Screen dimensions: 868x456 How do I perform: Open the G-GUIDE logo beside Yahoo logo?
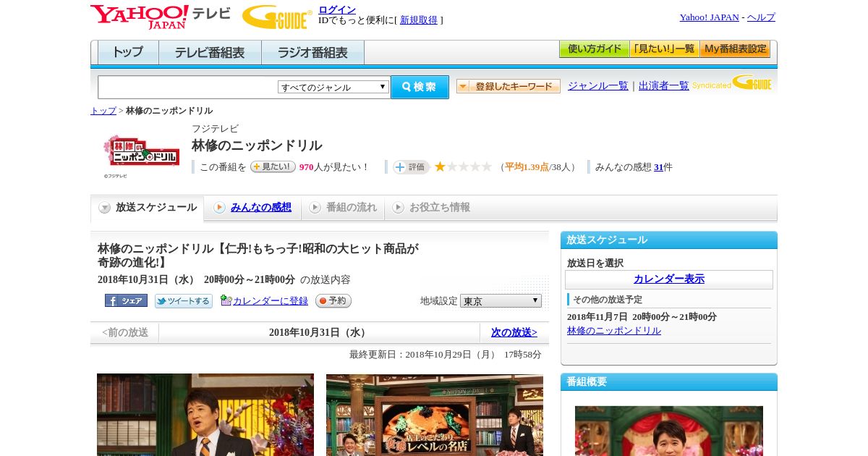[276, 17]
